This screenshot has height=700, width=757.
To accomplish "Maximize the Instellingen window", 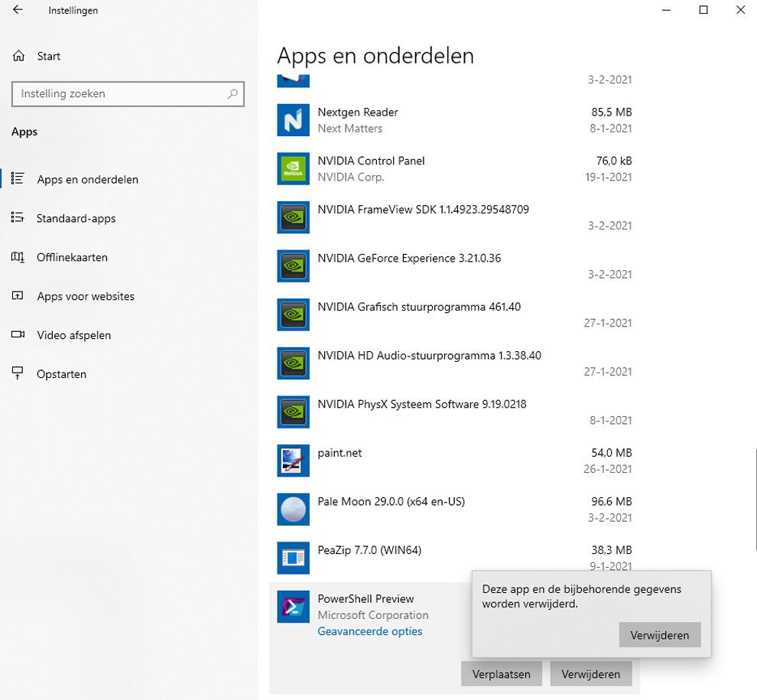I will point(703,10).
